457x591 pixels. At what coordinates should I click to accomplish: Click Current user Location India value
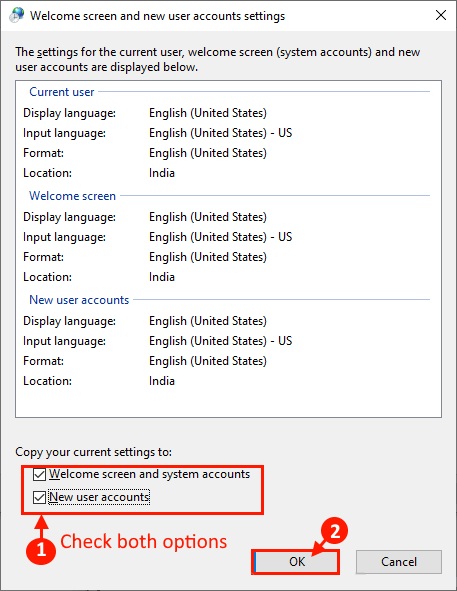(162, 173)
